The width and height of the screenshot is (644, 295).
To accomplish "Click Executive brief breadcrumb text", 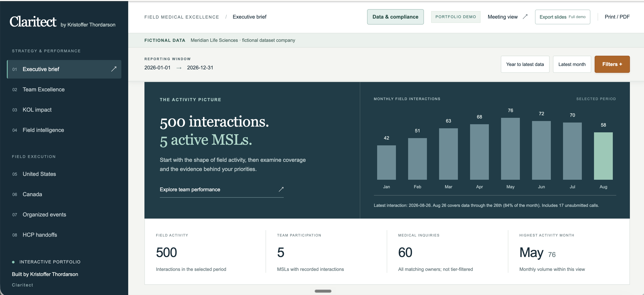I will click(x=250, y=17).
